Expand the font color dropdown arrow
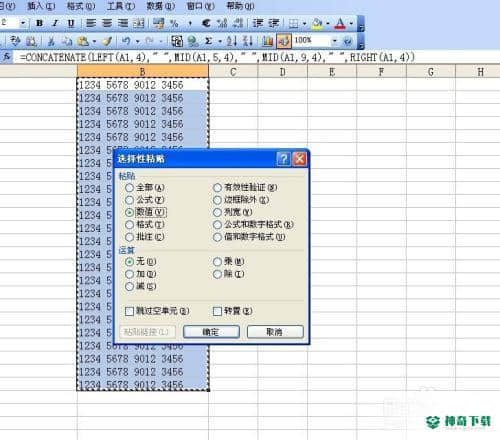 pyautogui.click(x=351, y=23)
